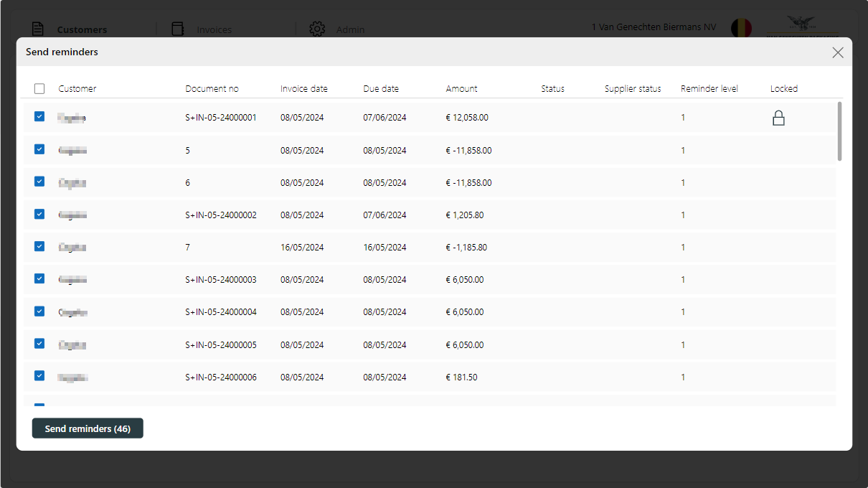Uncheck the row S+IN-05-24000006 checkbox
868x488 pixels.
pos(39,375)
